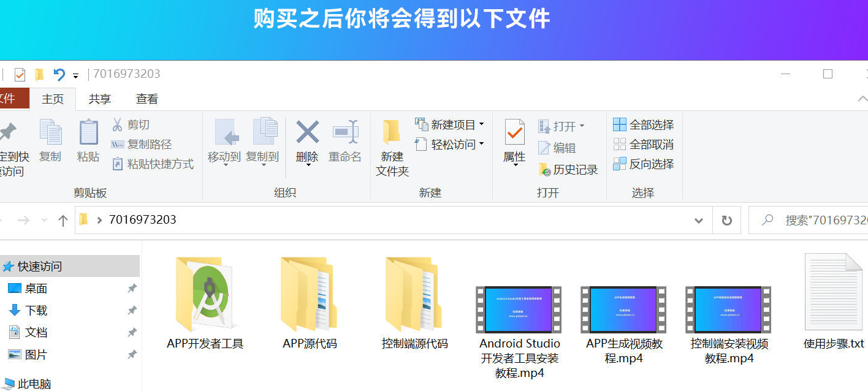Switch to the 查看 (View) tab

click(x=147, y=98)
